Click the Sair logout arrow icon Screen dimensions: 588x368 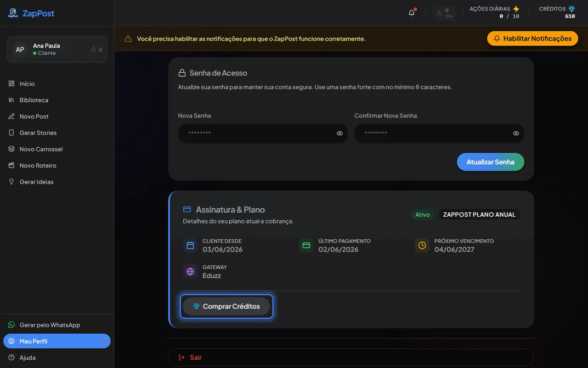[182, 357]
